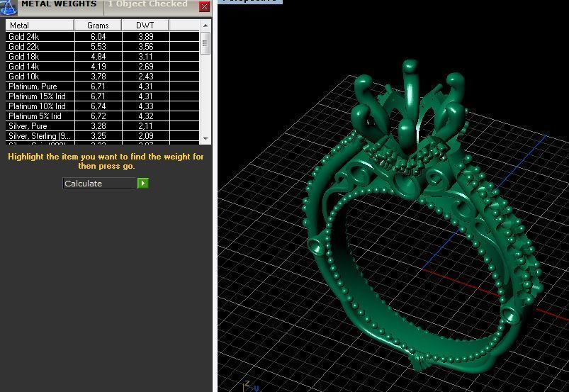Select the Gold 24k row
The height and width of the screenshot is (392, 569).
[x=40, y=37]
